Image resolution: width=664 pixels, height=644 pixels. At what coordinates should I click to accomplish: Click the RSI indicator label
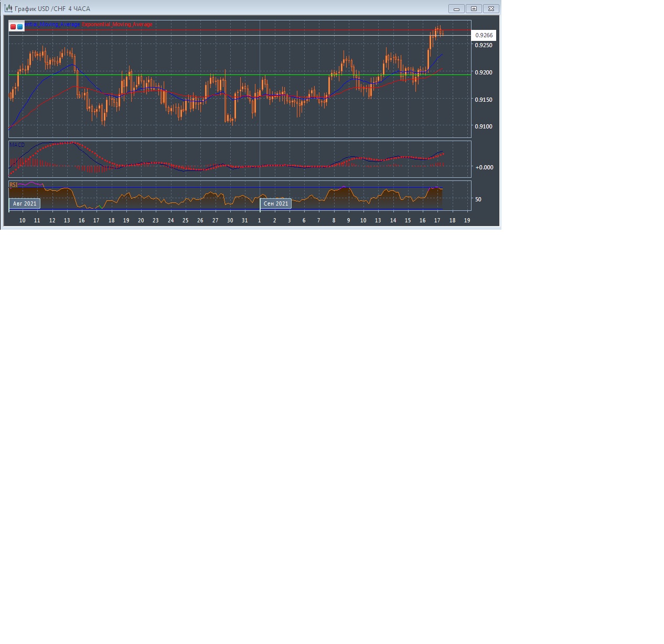point(14,185)
